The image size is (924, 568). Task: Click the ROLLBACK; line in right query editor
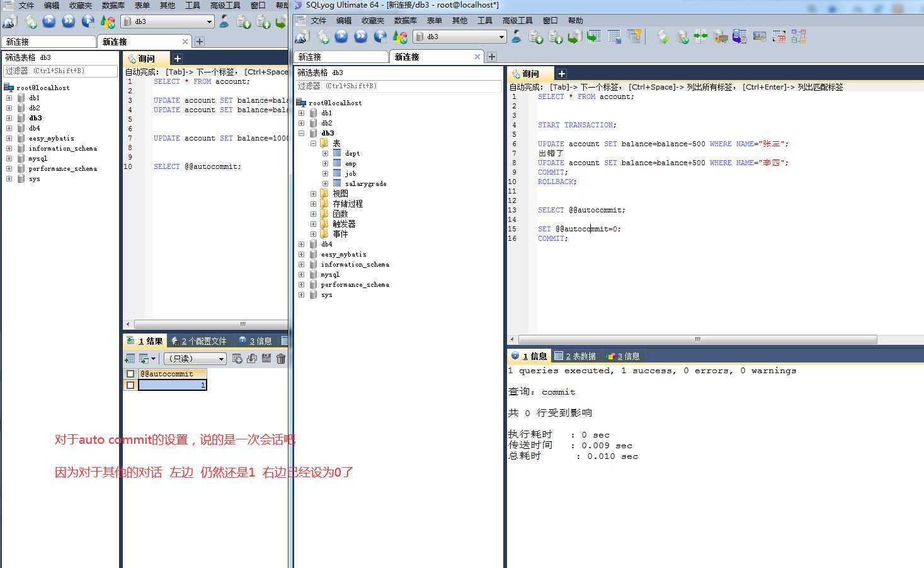(557, 182)
